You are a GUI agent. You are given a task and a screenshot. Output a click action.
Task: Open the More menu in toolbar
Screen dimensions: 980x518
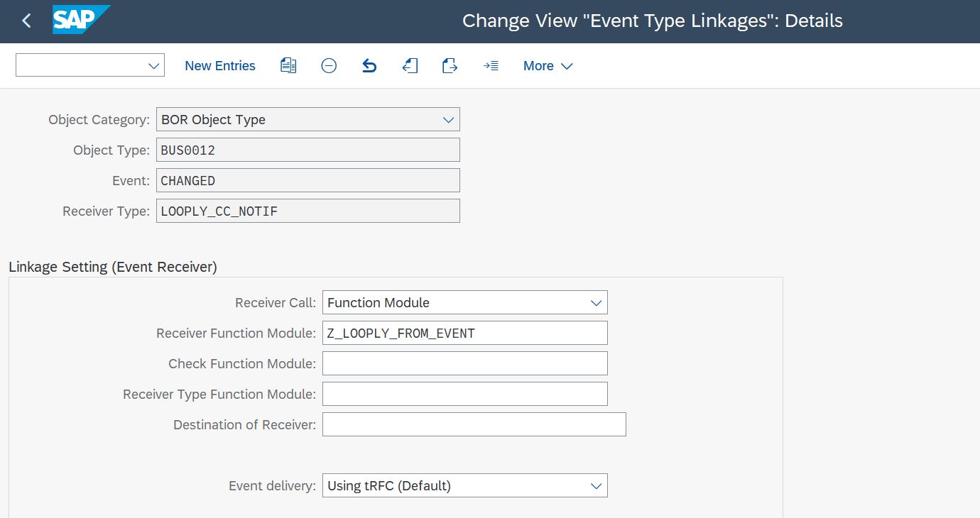[x=548, y=66]
